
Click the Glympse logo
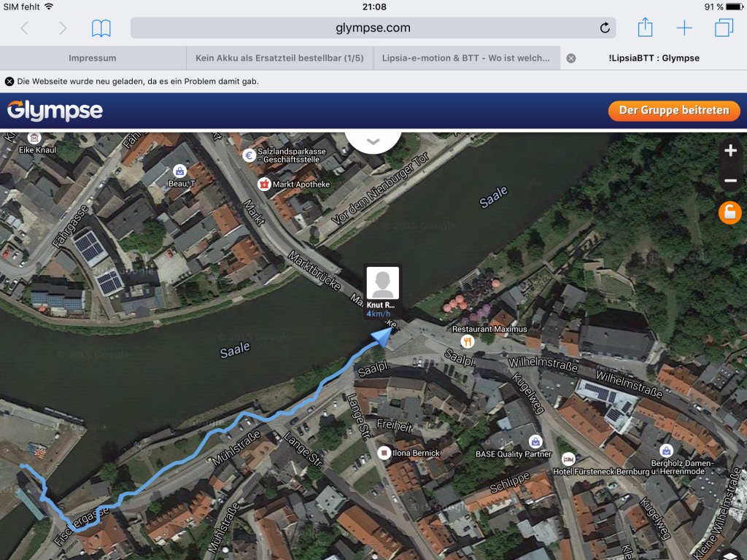55,111
